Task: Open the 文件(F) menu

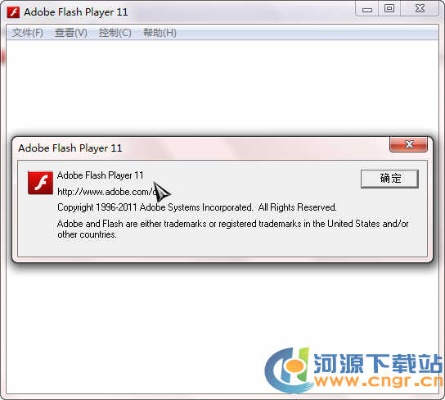Action: coord(28,33)
